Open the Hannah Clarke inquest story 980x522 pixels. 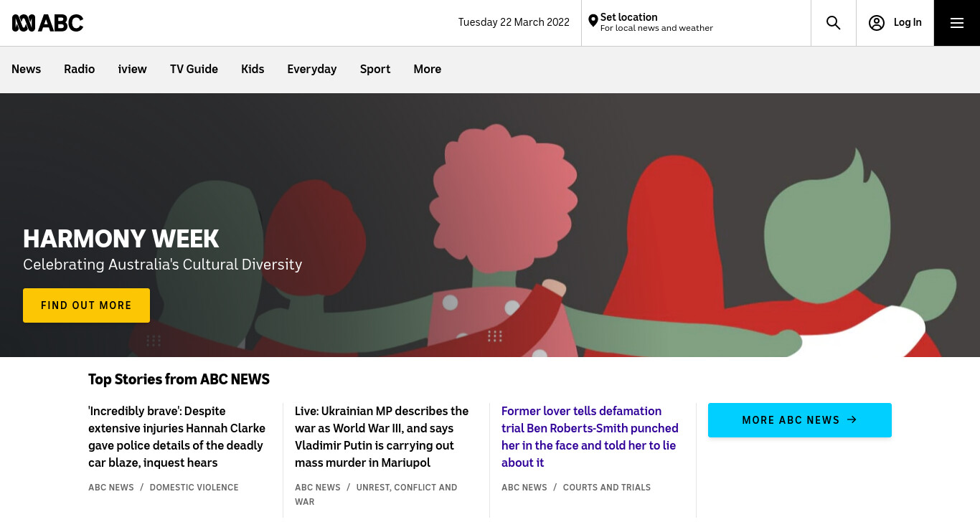tap(177, 437)
